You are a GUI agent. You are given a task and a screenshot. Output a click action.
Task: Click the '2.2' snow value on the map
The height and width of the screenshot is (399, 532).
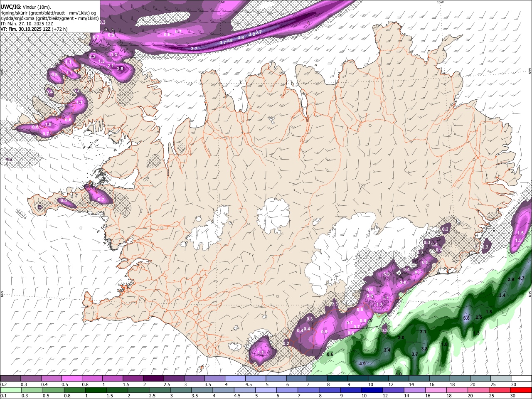(93, 56)
